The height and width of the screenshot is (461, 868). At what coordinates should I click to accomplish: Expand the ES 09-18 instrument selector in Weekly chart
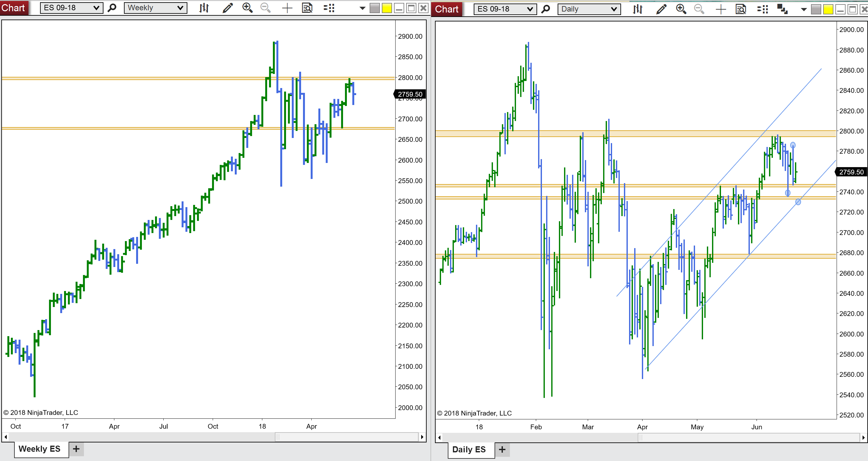tap(71, 8)
